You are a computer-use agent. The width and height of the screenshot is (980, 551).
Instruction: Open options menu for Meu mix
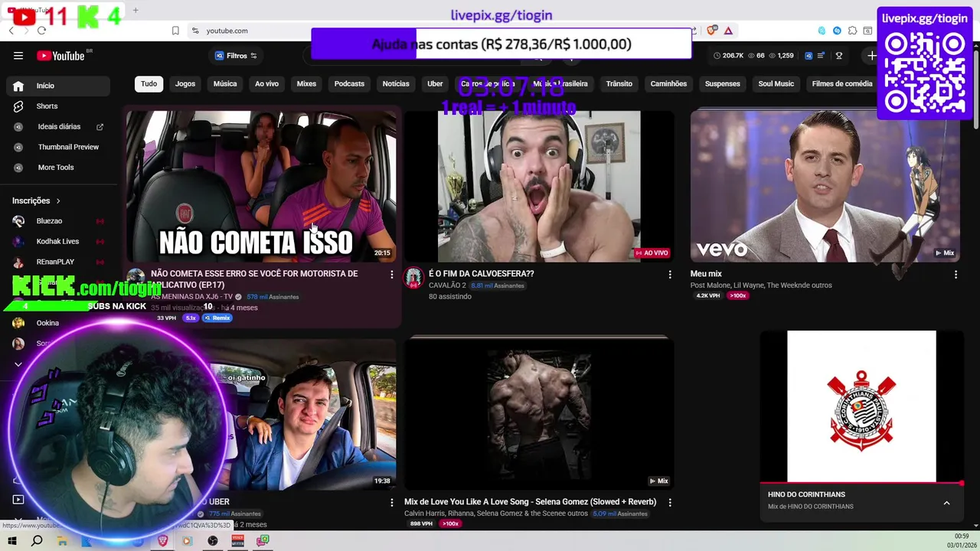pos(955,274)
